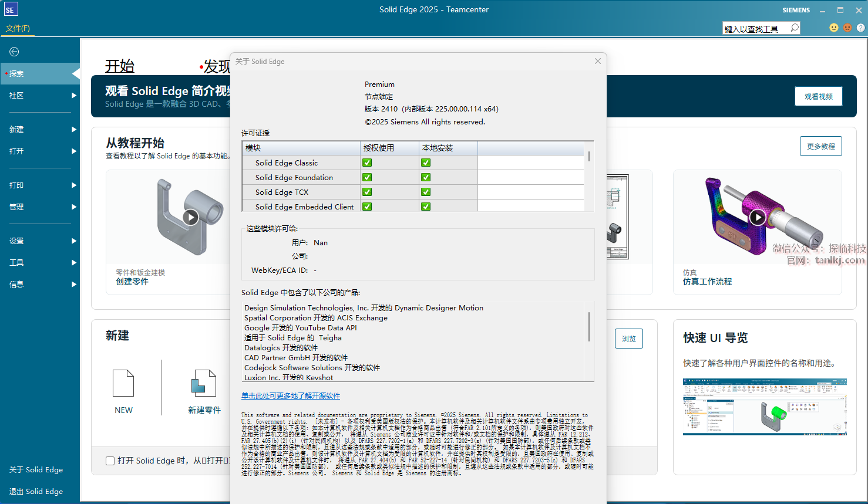Click the NEW blank document icon
868x504 pixels.
pos(123,384)
